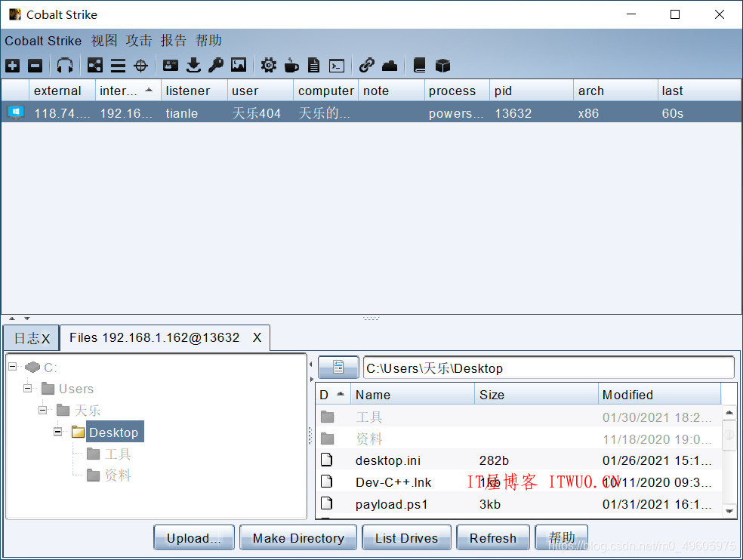Open credentials via ID card icon
This screenshot has width=743, height=560.
pyautogui.click(x=171, y=66)
